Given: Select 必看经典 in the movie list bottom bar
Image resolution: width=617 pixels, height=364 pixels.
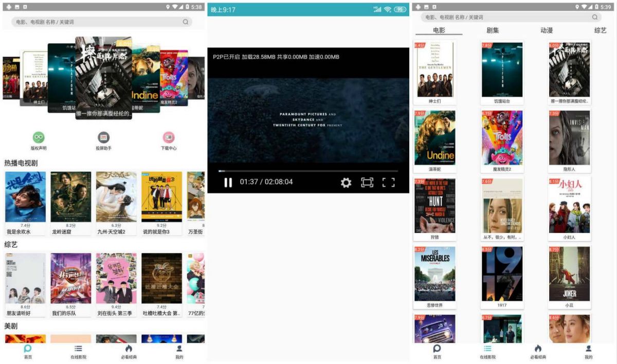Looking at the screenshot, I should tap(538, 352).
